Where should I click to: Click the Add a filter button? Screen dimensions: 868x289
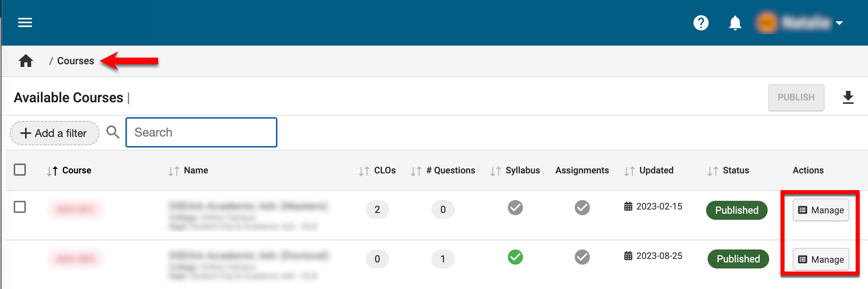[54, 133]
